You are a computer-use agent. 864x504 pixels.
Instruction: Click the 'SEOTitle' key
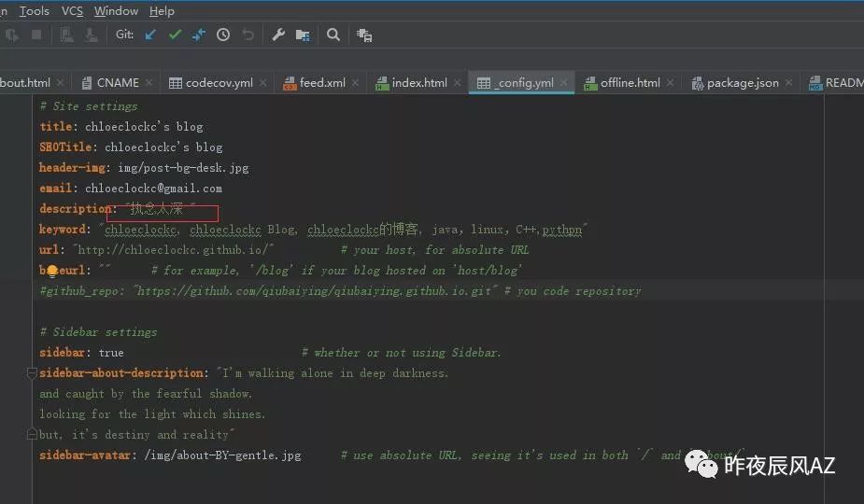[65, 147]
